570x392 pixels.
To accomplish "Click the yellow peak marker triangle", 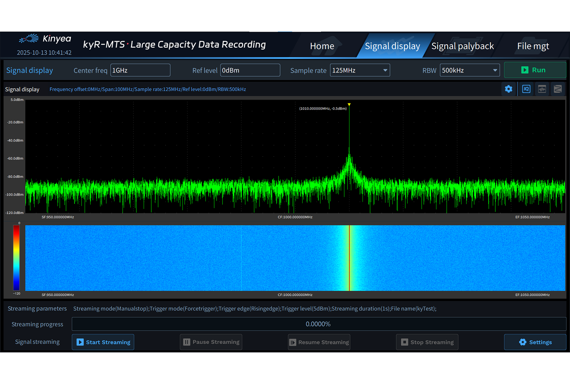I will (349, 105).
